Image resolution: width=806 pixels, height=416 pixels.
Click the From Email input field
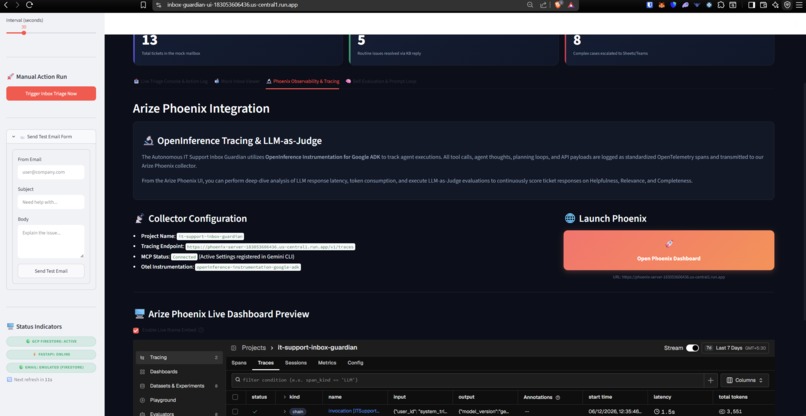[x=51, y=172]
